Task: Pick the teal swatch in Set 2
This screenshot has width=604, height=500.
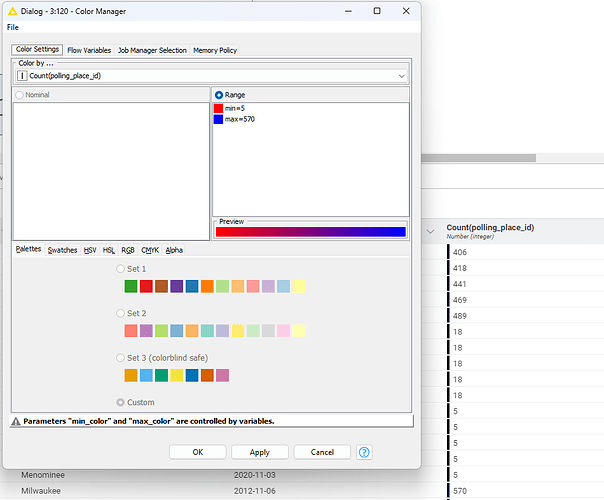Action: click(x=207, y=331)
